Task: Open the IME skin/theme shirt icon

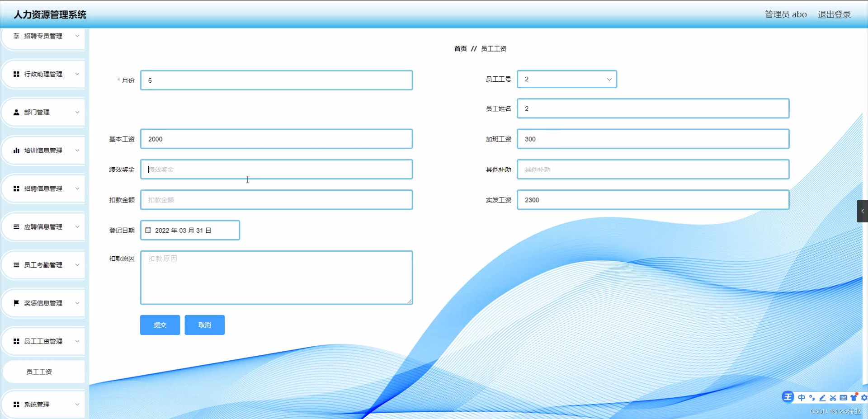Action: [x=854, y=397]
